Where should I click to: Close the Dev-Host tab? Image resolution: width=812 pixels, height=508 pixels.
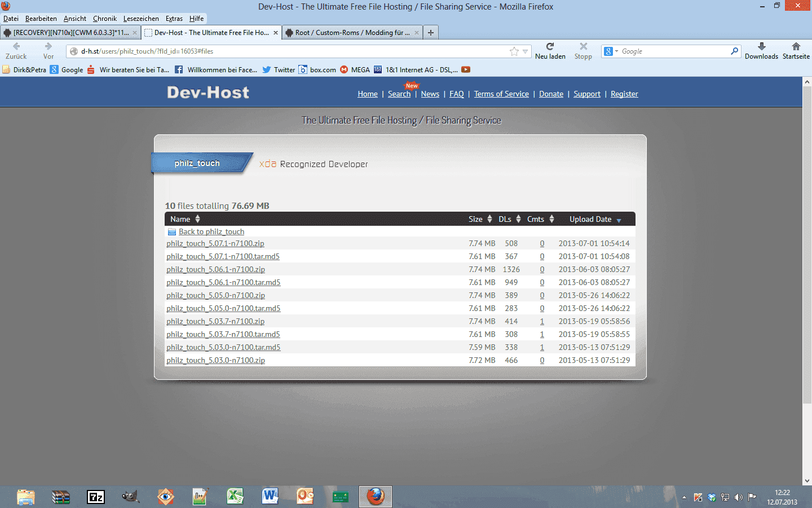(x=276, y=33)
